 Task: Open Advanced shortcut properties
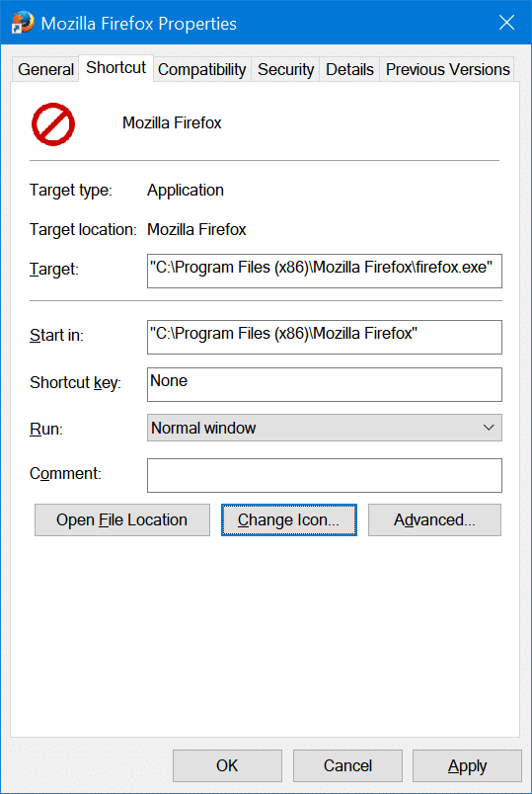[x=434, y=520]
